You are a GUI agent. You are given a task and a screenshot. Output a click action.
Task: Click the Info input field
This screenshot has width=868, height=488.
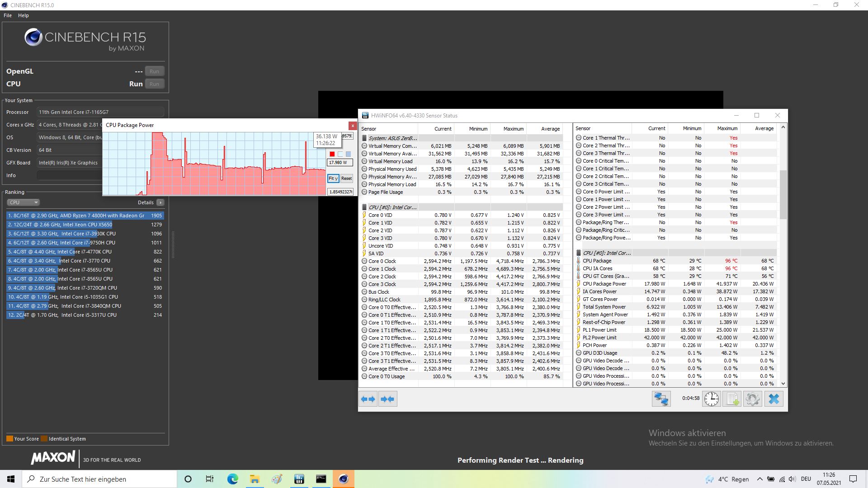[70, 175]
